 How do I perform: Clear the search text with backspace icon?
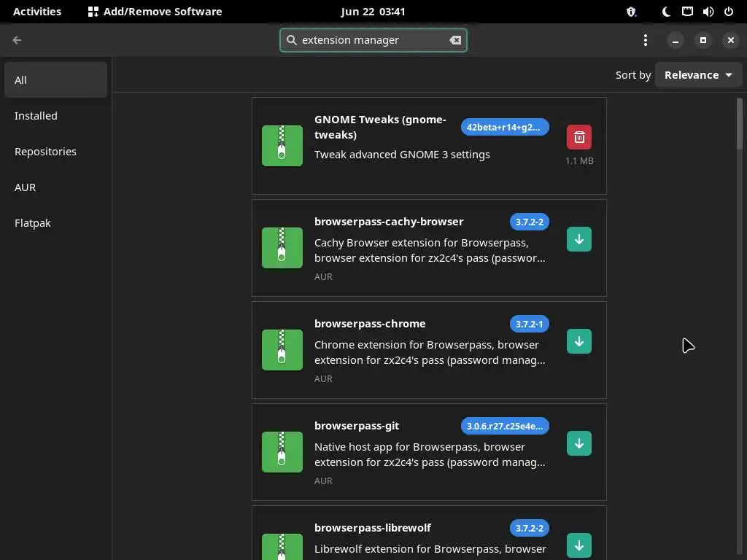pos(455,40)
